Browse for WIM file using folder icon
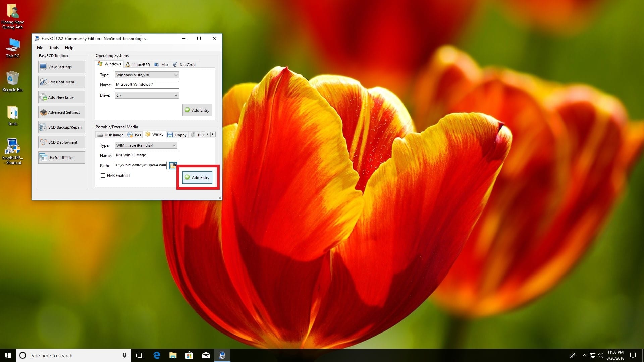This screenshot has width=644, height=362. point(173,165)
